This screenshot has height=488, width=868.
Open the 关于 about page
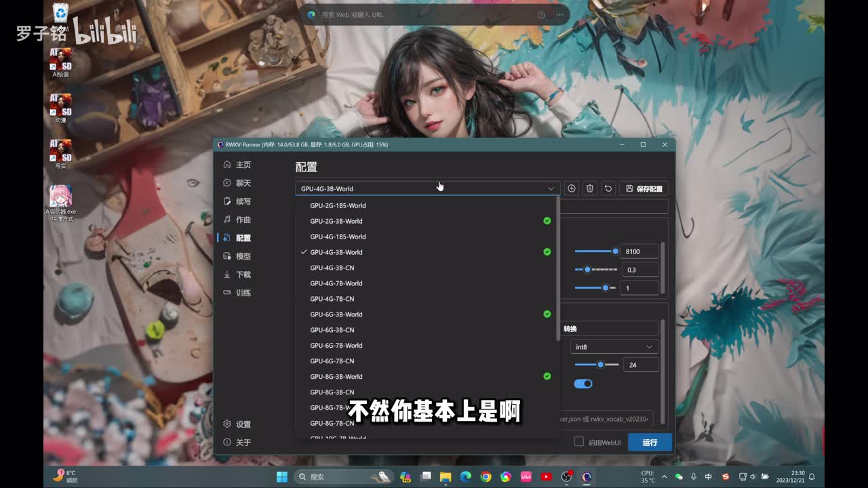tap(243, 443)
